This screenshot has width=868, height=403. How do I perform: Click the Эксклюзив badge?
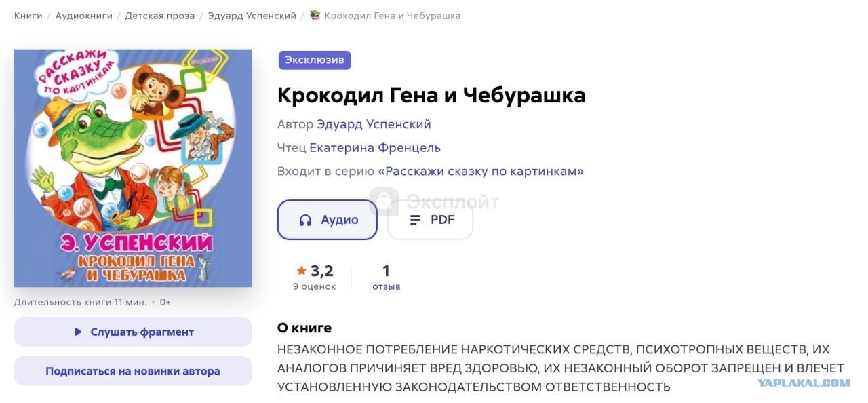pos(315,60)
